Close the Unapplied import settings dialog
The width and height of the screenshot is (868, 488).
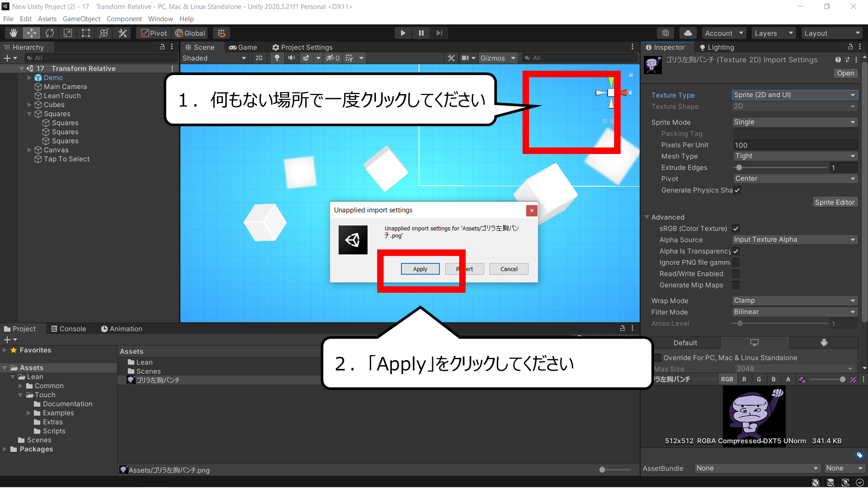(532, 210)
